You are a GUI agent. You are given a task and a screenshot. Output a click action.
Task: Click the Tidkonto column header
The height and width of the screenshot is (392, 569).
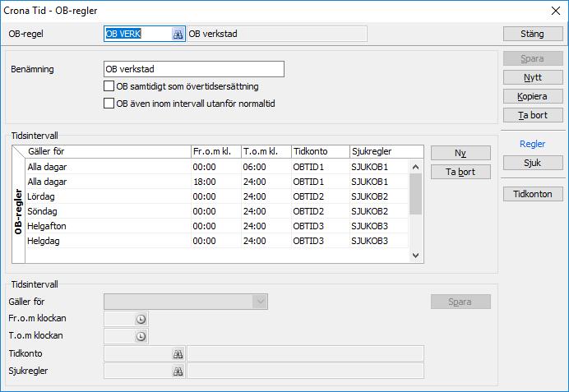pos(321,151)
